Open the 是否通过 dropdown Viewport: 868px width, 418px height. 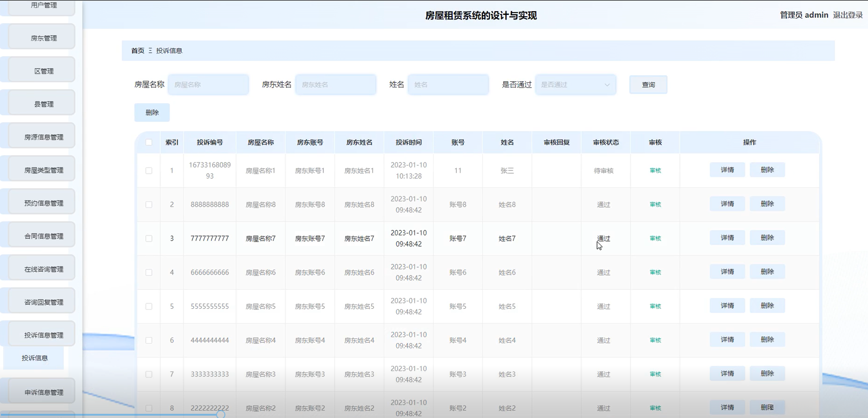point(575,85)
